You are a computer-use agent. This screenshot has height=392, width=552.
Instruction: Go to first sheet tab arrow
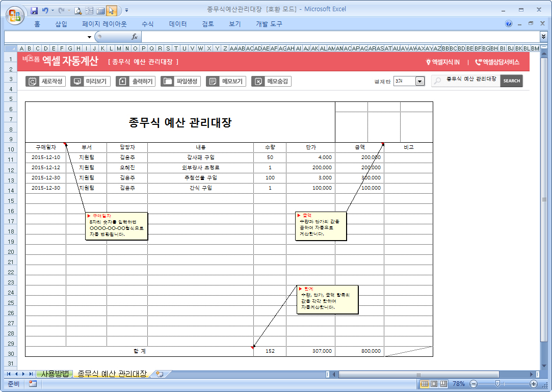(9, 374)
